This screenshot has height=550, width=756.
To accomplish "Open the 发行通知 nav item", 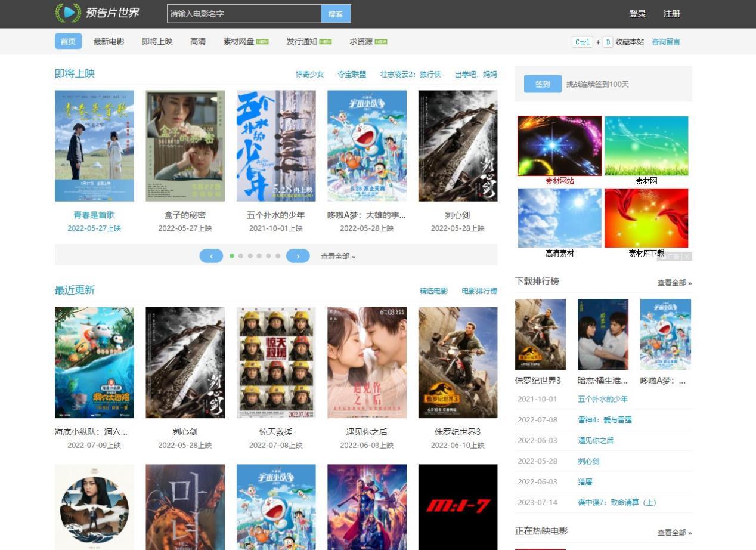I will point(309,41).
